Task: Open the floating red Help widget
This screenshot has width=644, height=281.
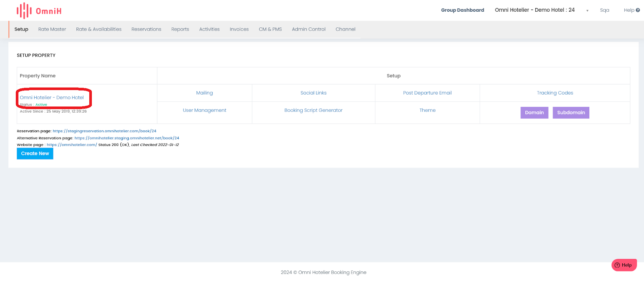Action: [624, 265]
